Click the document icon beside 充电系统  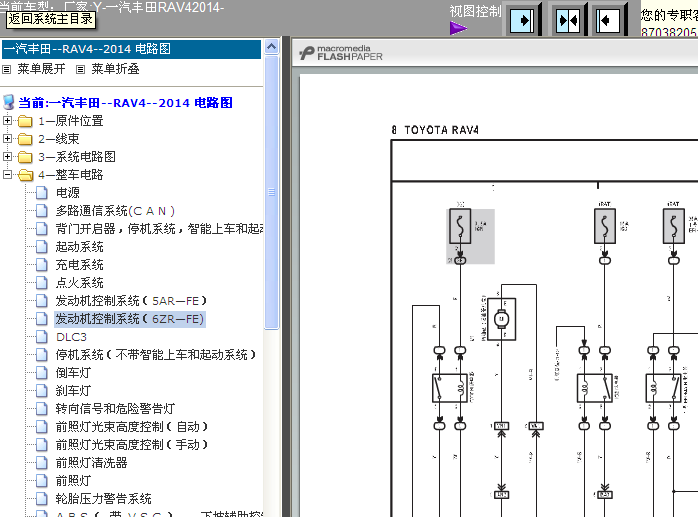point(41,265)
